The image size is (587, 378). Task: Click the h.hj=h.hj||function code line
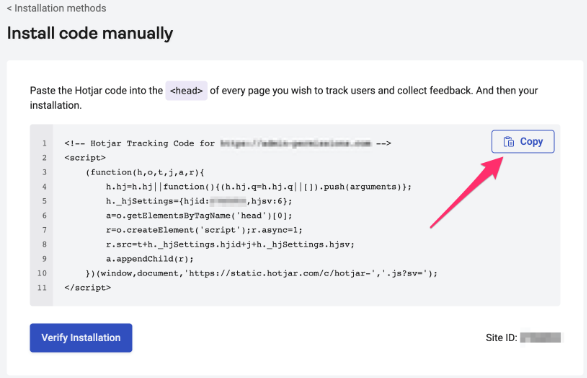[x=259, y=187]
